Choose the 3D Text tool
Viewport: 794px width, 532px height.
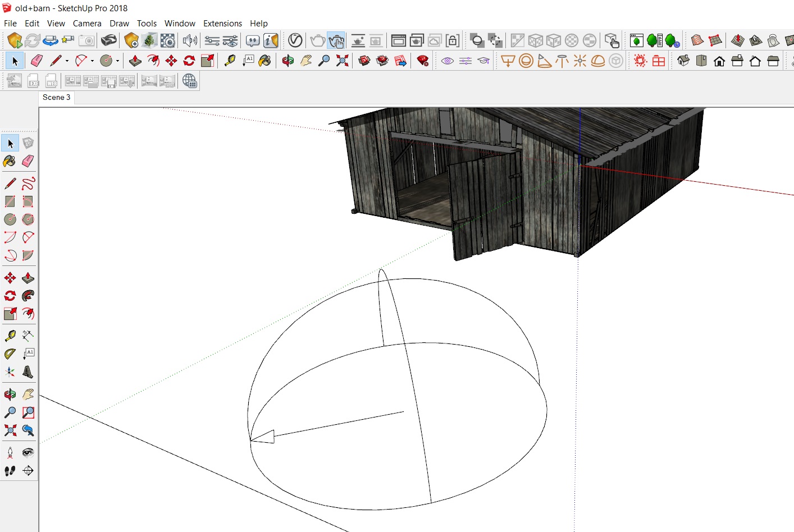28,372
